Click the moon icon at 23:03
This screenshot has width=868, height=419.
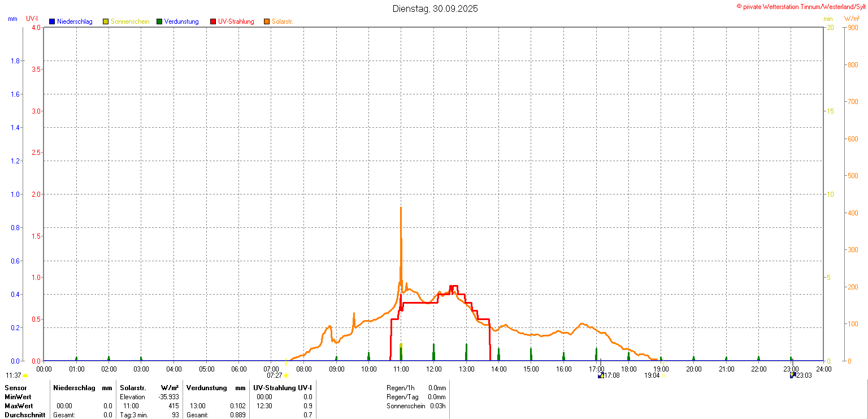pos(793,375)
